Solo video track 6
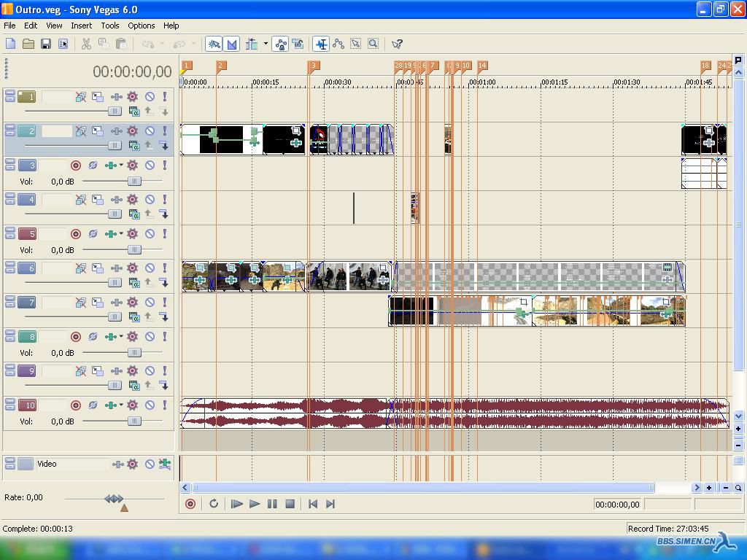This screenshot has height=560, width=747. tap(165, 268)
